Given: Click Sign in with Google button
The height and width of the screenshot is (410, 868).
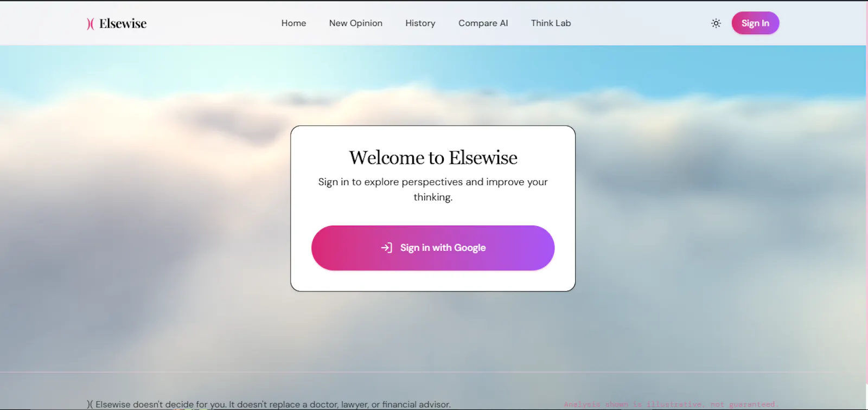Looking at the screenshot, I should pos(433,248).
